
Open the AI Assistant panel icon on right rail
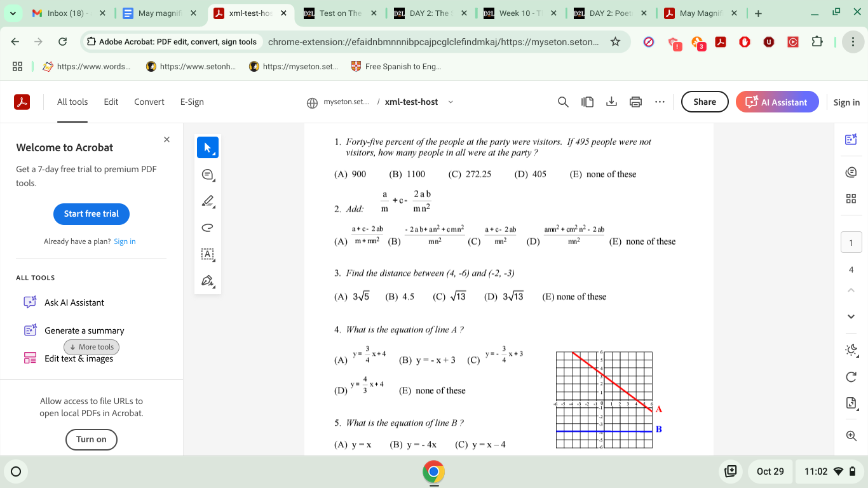(851, 140)
